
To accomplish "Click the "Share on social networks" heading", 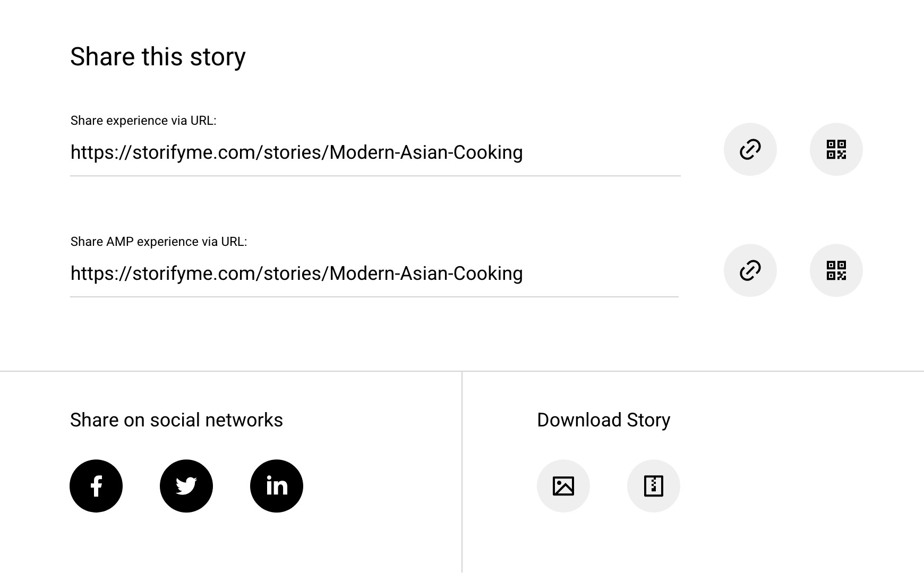I will pyautogui.click(x=176, y=420).
